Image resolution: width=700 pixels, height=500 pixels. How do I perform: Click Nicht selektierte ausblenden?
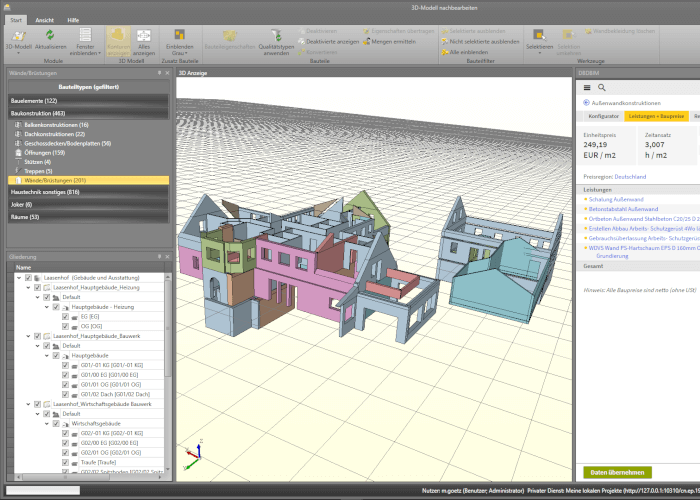pyautogui.click(x=480, y=42)
